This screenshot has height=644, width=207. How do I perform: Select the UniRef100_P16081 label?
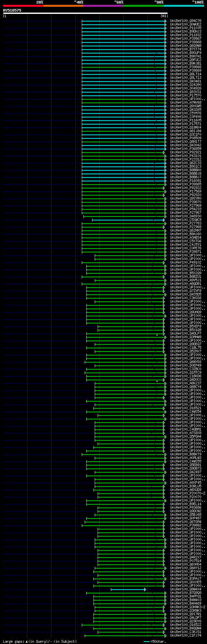point(186,181)
